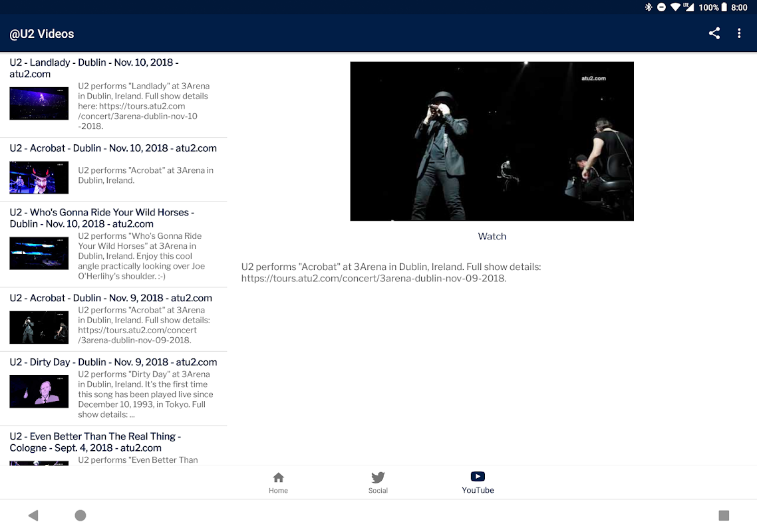Click the tours.atu2.com URL in detail description
Viewport: 757px width, 532px height.
[373, 279]
